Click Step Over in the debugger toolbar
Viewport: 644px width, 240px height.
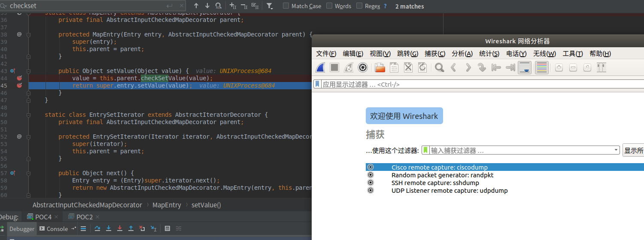(x=97, y=229)
